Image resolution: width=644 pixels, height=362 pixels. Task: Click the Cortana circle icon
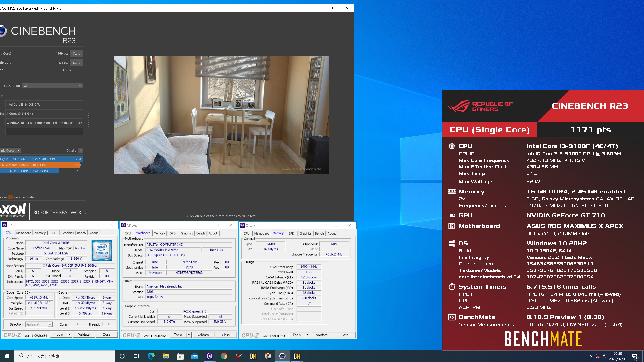[x=122, y=356]
